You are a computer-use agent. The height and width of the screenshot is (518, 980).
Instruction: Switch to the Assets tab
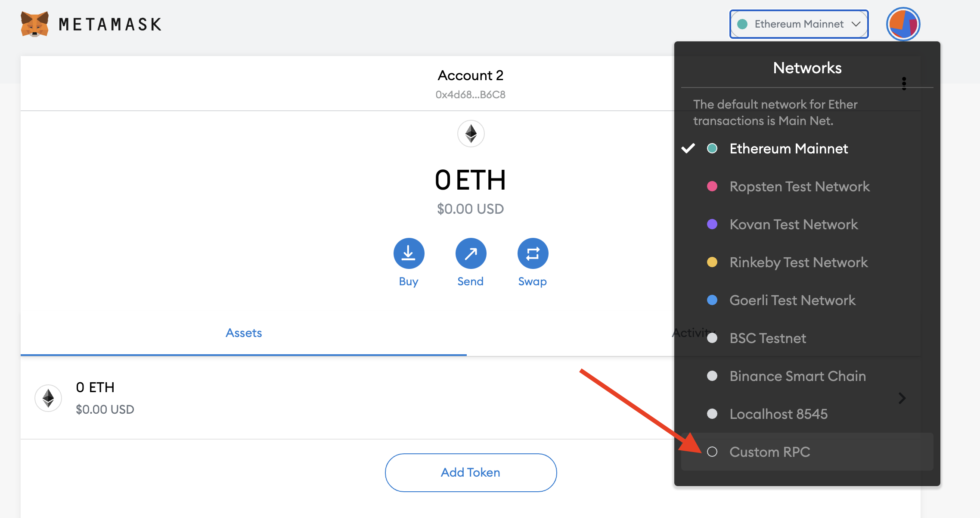pyautogui.click(x=244, y=333)
